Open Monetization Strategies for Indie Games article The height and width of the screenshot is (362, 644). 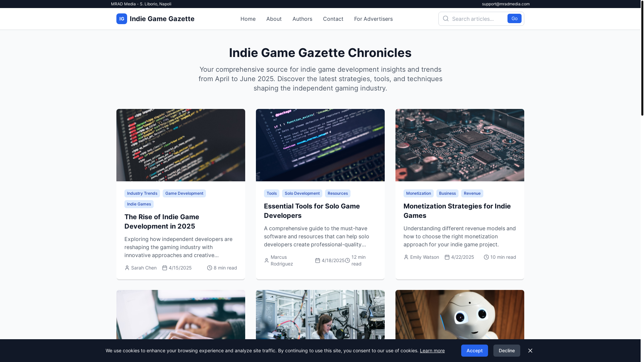point(457,211)
